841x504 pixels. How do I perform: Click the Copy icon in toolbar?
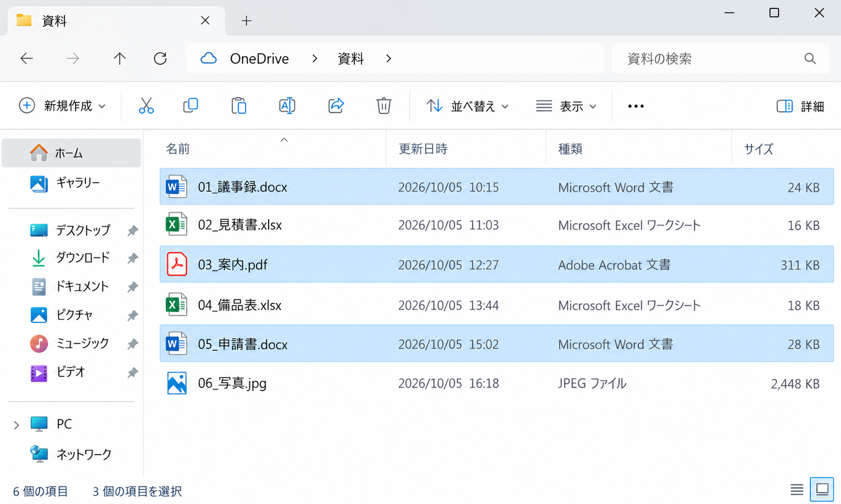(x=191, y=105)
